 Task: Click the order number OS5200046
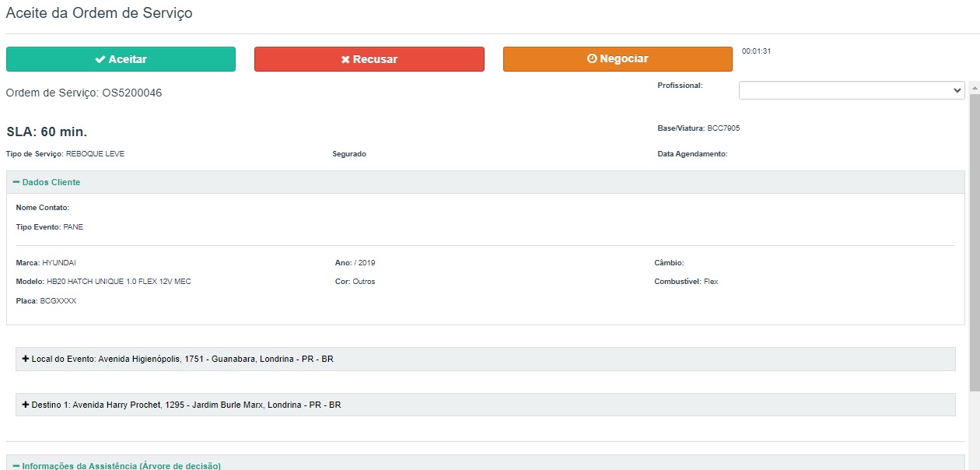(132, 93)
